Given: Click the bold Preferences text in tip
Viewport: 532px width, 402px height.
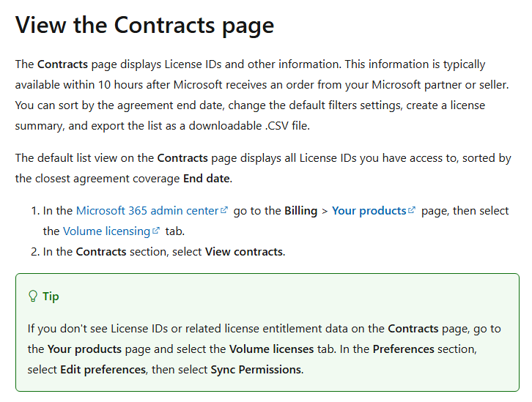Looking at the screenshot, I should tap(404, 349).
